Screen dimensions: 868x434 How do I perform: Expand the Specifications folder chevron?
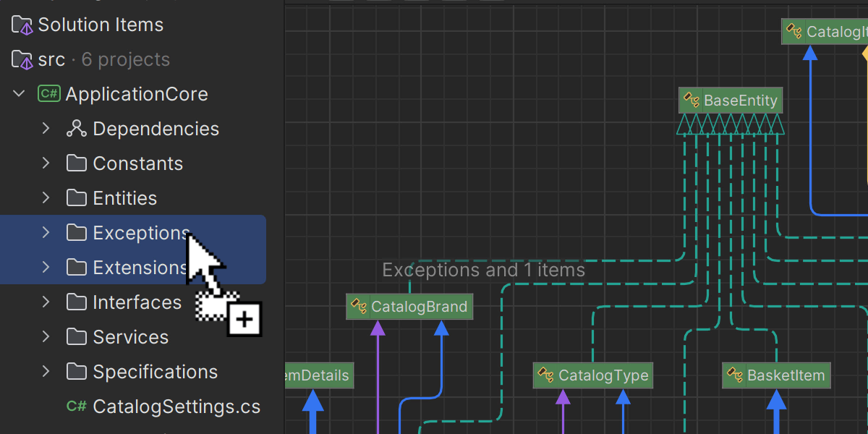click(x=46, y=372)
